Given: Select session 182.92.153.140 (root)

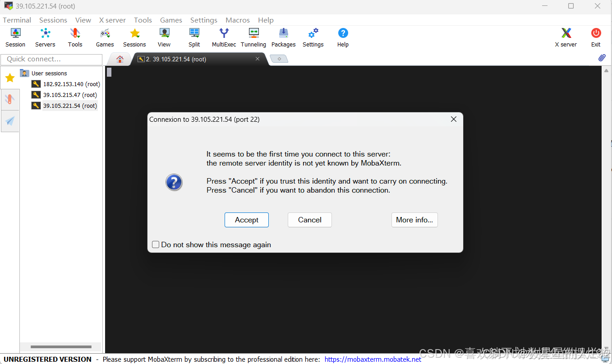Looking at the screenshot, I should click(x=66, y=84).
